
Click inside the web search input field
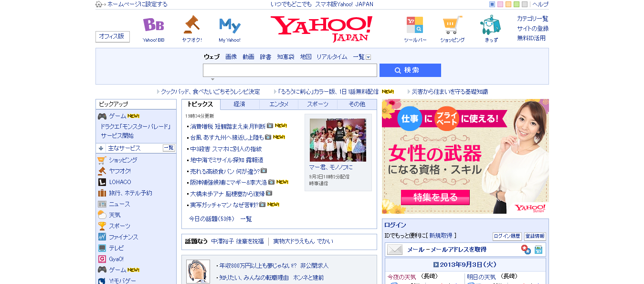click(290, 70)
